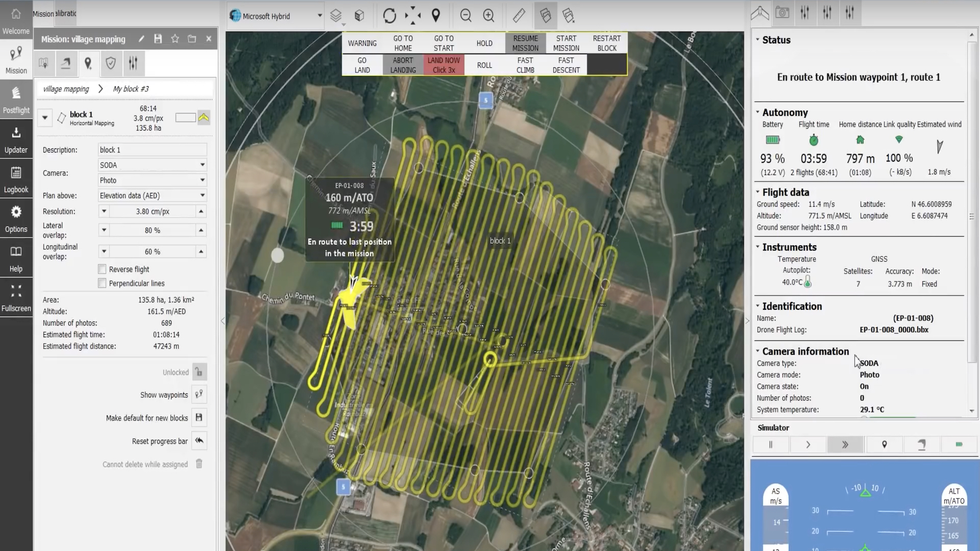Enable the Reverse flight checkbox
The image size is (980, 551).
(102, 269)
